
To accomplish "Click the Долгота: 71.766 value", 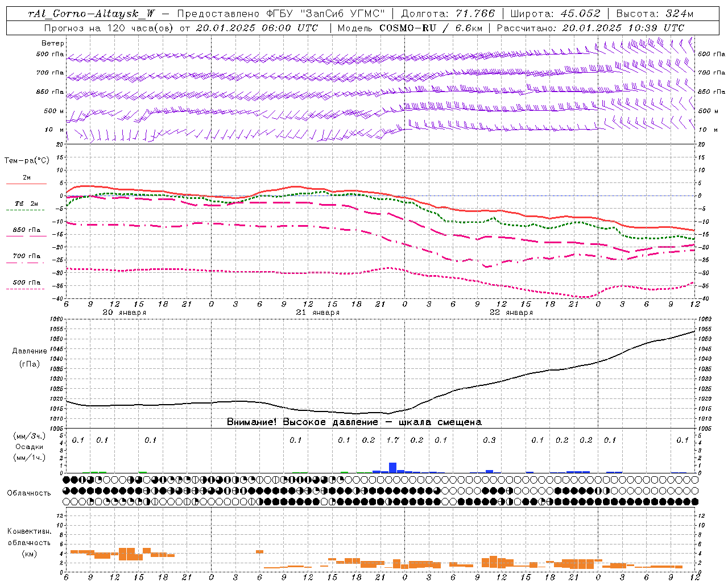I will pyautogui.click(x=448, y=14).
